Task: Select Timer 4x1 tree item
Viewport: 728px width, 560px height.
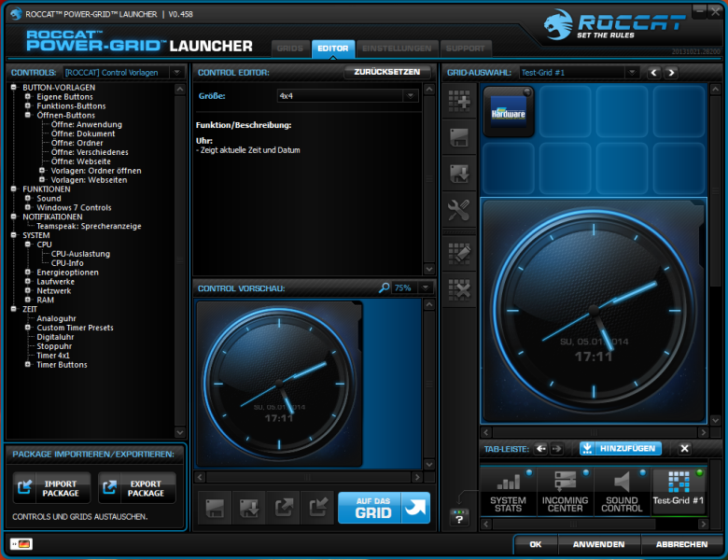Action: 53,356
